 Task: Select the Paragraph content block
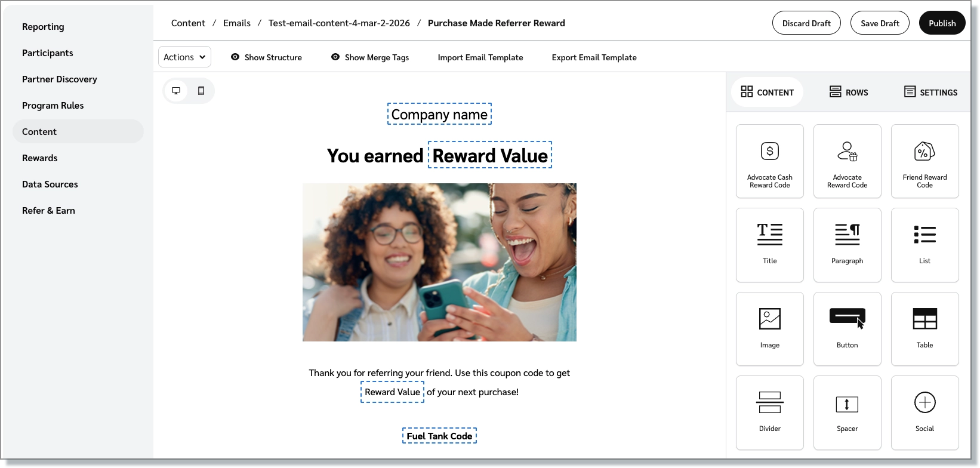point(847,245)
